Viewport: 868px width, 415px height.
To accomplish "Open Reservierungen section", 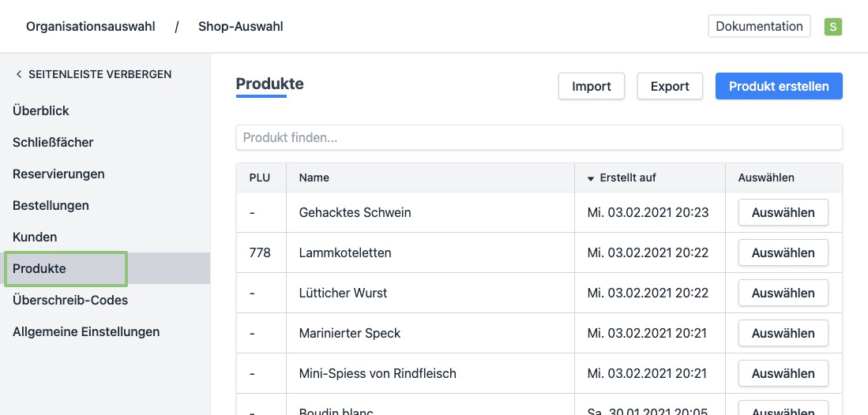I will 58,174.
